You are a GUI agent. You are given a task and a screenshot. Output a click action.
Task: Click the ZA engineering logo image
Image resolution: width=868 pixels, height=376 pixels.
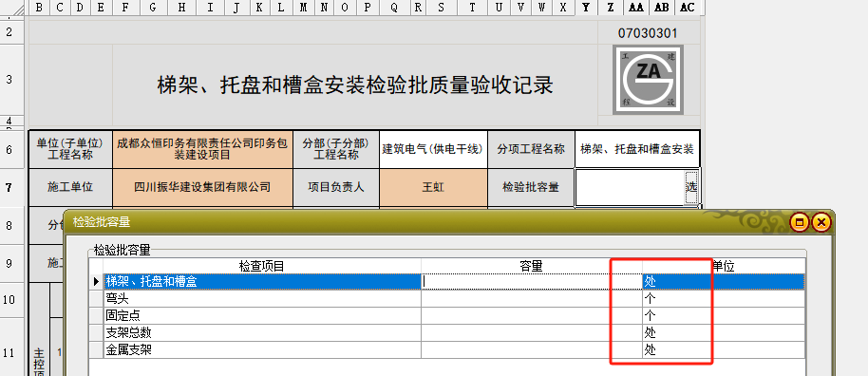click(x=648, y=80)
